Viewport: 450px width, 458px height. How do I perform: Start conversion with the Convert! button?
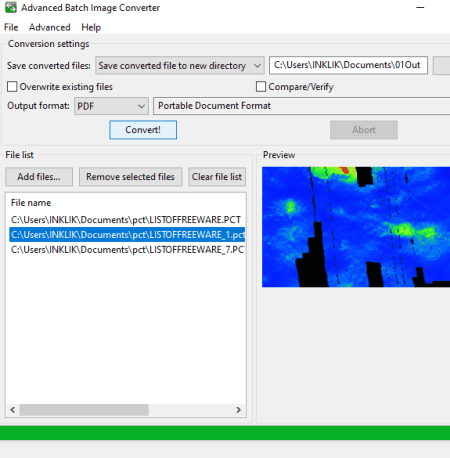coord(143,130)
